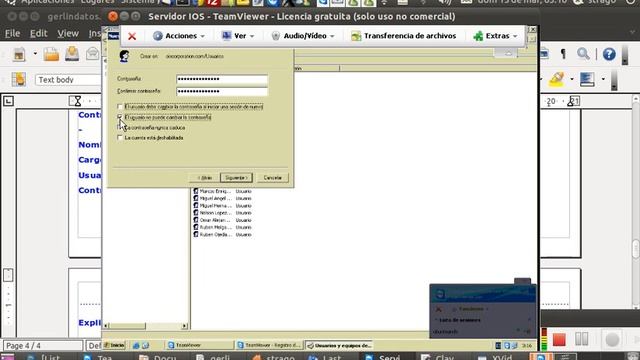Select user Ruben Ojeda... in list
This screenshot has width=640, height=360.
point(215,235)
